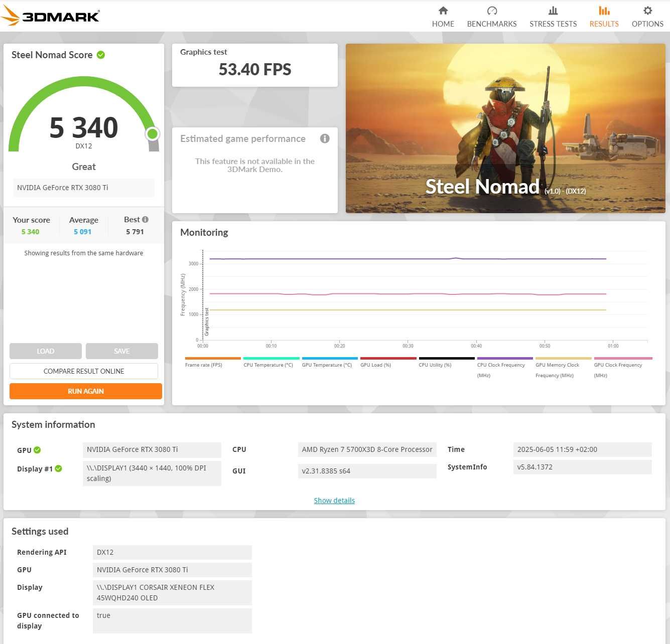This screenshot has width=670, height=644.
Task: Toggle GPU Temperature legend swatch
Action: [330, 358]
